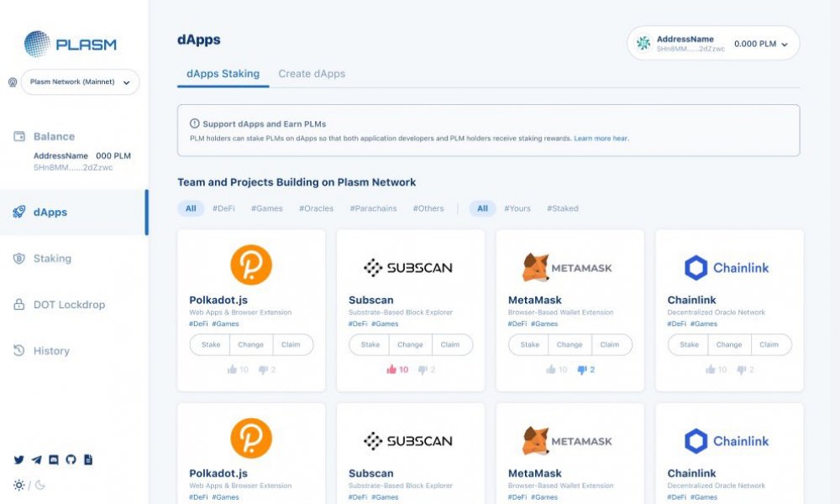
Task: Filter projects by #Others
Action: pos(428,208)
